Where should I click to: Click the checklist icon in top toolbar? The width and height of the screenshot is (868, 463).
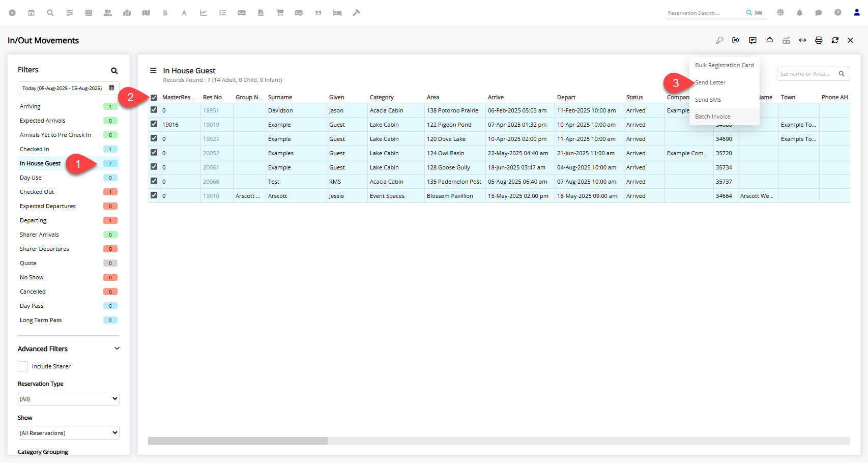point(222,13)
